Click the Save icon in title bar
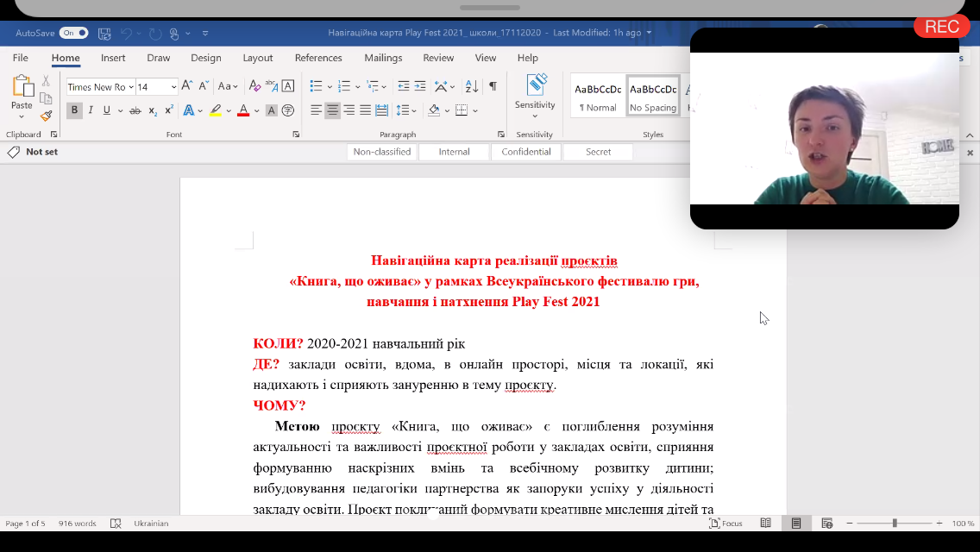Image resolution: width=980 pixels, height=552 pixels. tap(104, 33)
